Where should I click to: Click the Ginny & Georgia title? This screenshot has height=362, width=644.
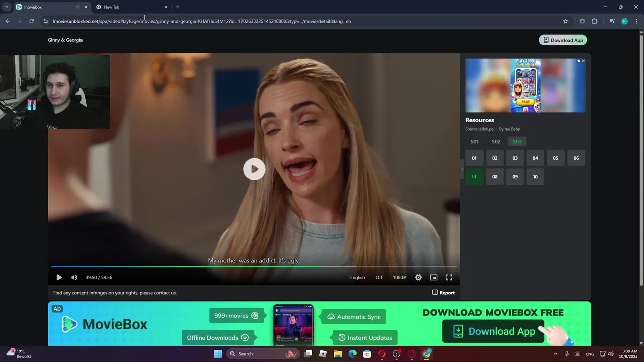click(x=65, y=40)
